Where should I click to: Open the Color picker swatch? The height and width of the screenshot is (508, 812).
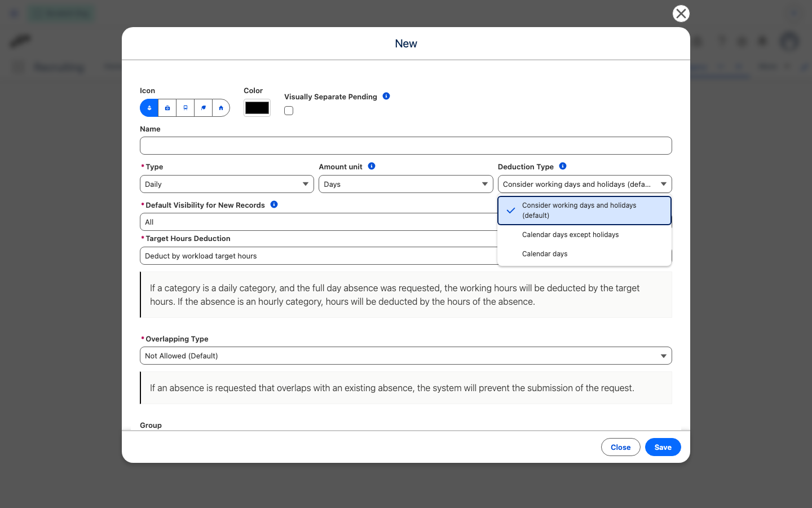point(257,108)
